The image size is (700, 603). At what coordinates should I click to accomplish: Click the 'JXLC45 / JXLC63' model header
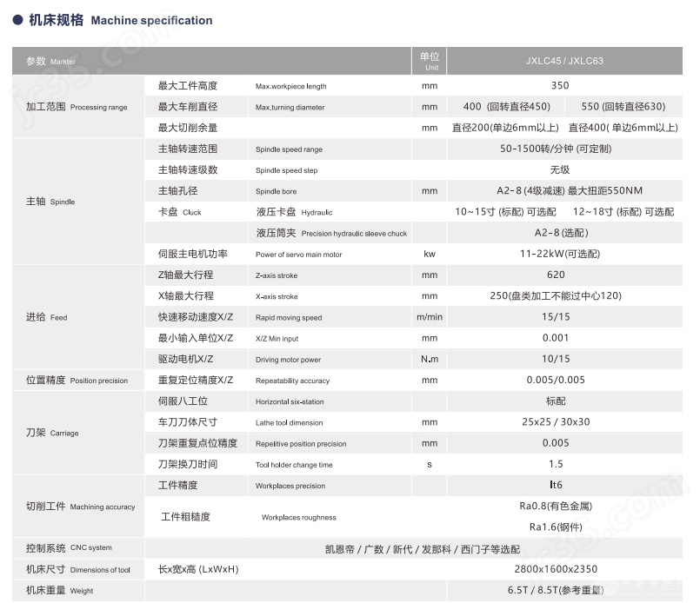(564, 61)
